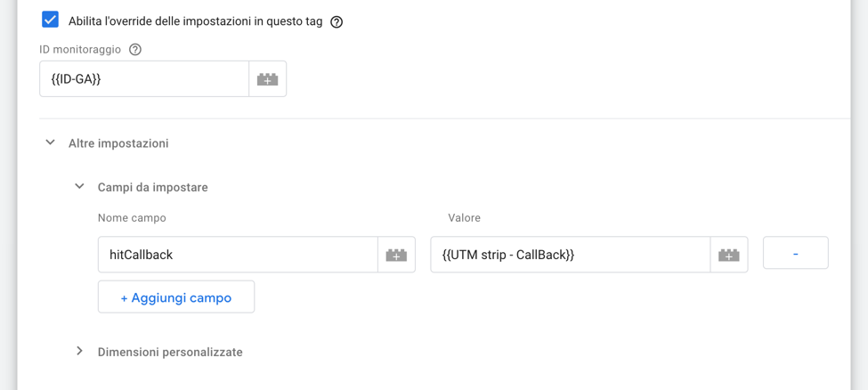Click into the hitCallback field name input
Screen dimensions: 868x390
pos(238,255)
